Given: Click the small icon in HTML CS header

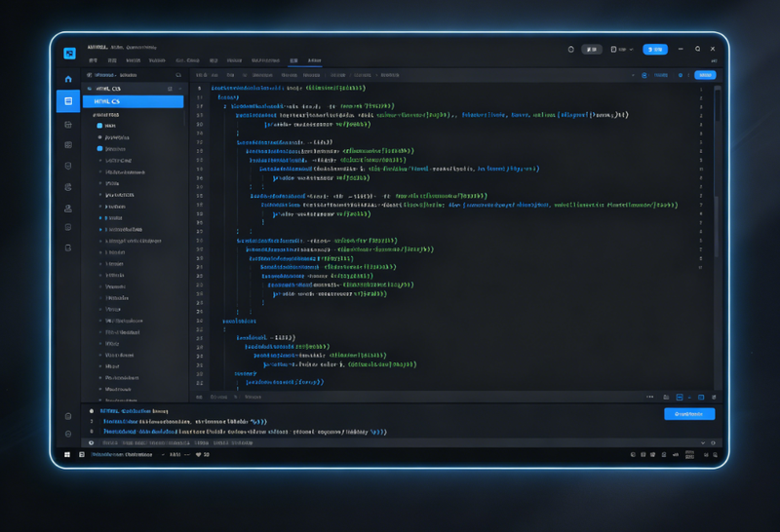Looking at the screenshot, I should [170, 89].
